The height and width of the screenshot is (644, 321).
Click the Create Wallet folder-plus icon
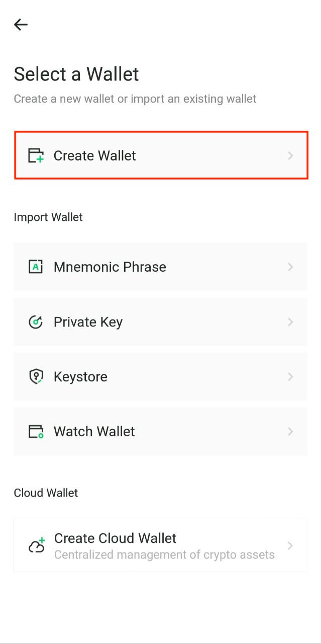[36, 155]
